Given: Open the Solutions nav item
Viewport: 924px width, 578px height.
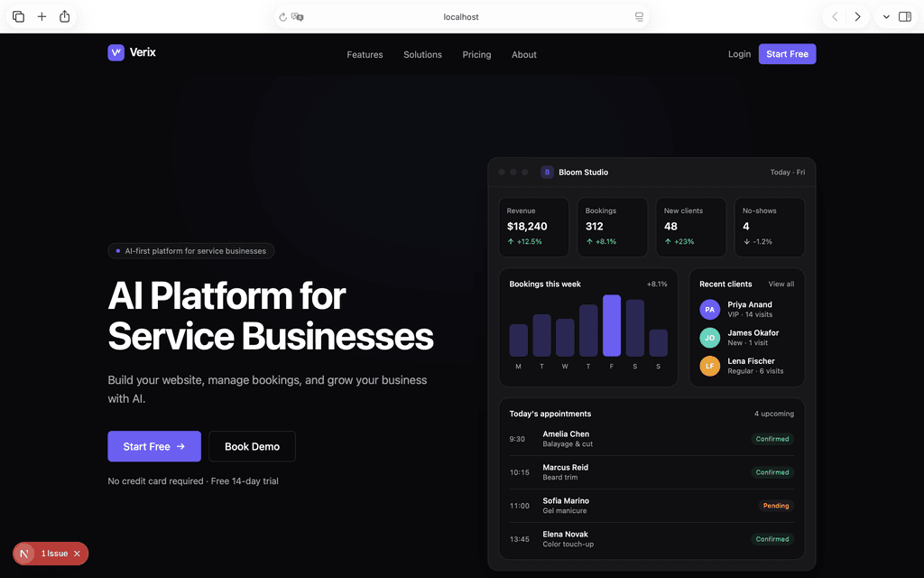Looking at the screenshot, I should click(422, 54).
